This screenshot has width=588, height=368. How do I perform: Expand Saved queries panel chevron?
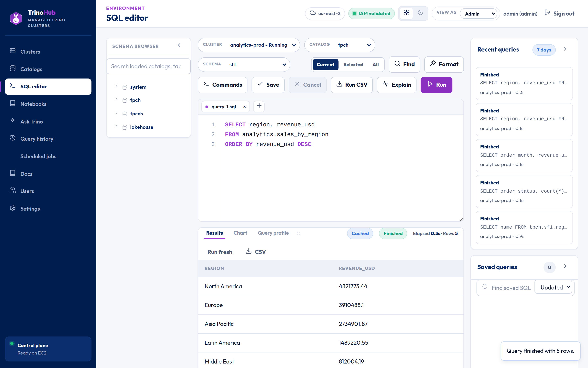coord(565,266)
